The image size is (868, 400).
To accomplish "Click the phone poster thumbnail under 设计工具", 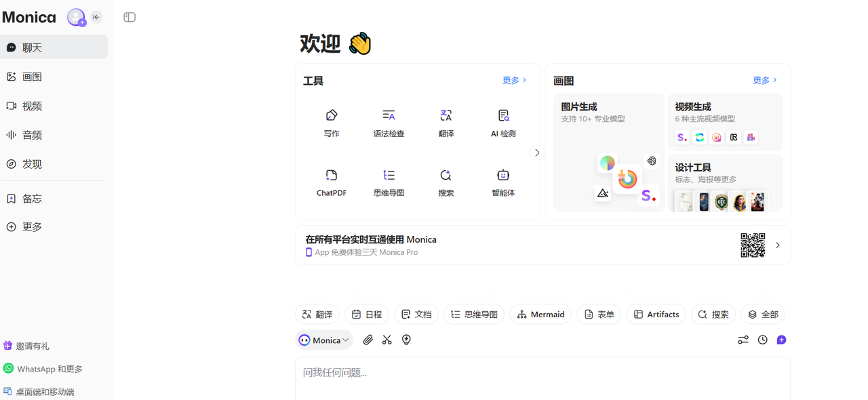I will click(704, 201).
